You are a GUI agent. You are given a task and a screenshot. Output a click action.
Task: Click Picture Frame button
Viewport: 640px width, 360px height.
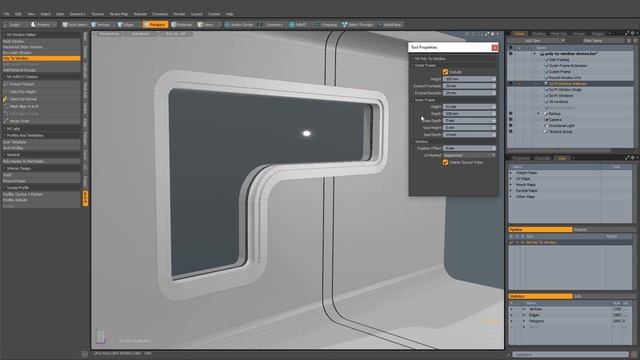point(41,181)
